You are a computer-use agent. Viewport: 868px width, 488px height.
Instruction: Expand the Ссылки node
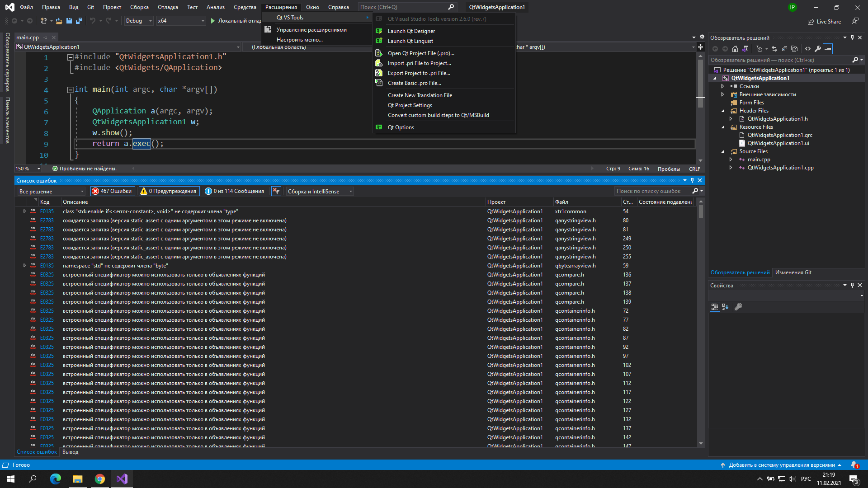click(x=723, y=86)
